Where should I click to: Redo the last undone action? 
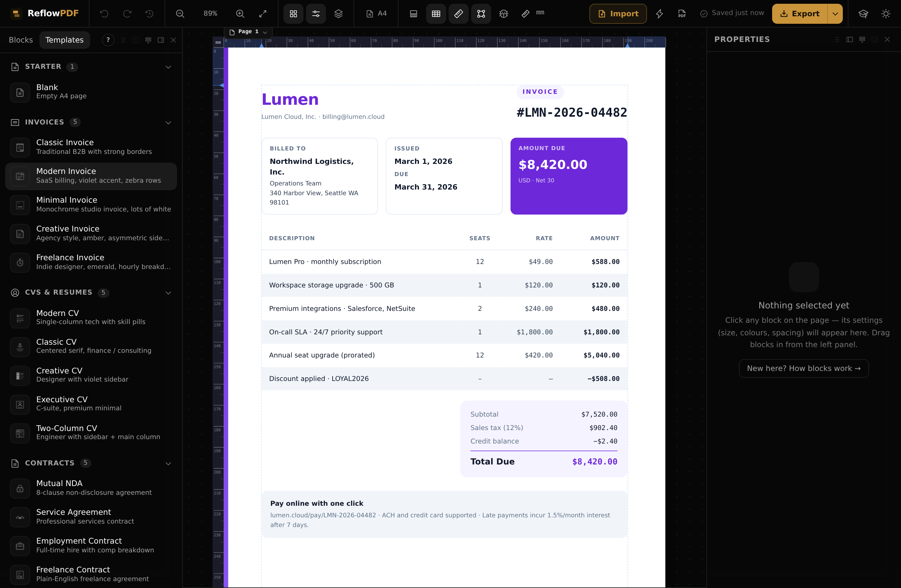(x=127, y=14)
